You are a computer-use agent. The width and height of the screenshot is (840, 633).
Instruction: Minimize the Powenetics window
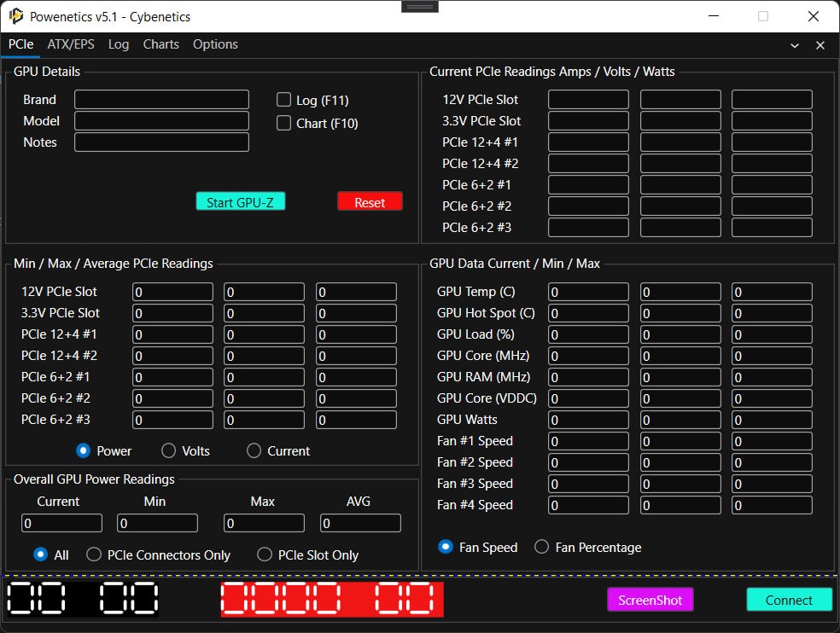point(713,16)
